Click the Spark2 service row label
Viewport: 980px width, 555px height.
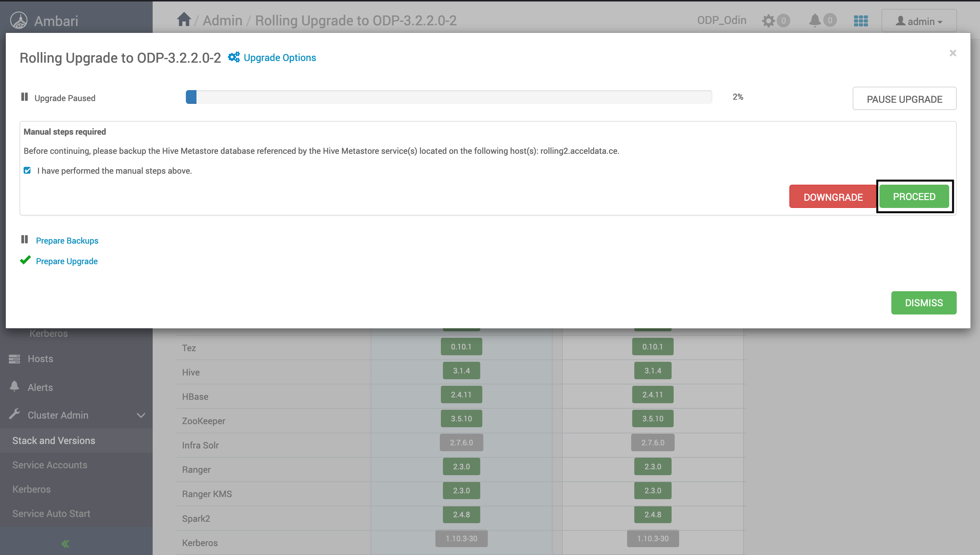pos(196,518)
